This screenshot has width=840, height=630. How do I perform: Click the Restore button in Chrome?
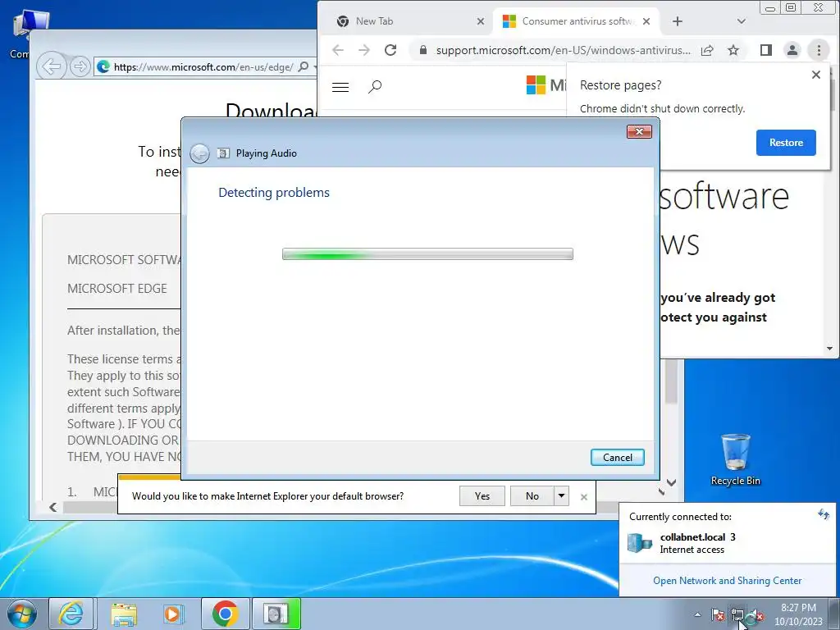[x=786, y=143]
